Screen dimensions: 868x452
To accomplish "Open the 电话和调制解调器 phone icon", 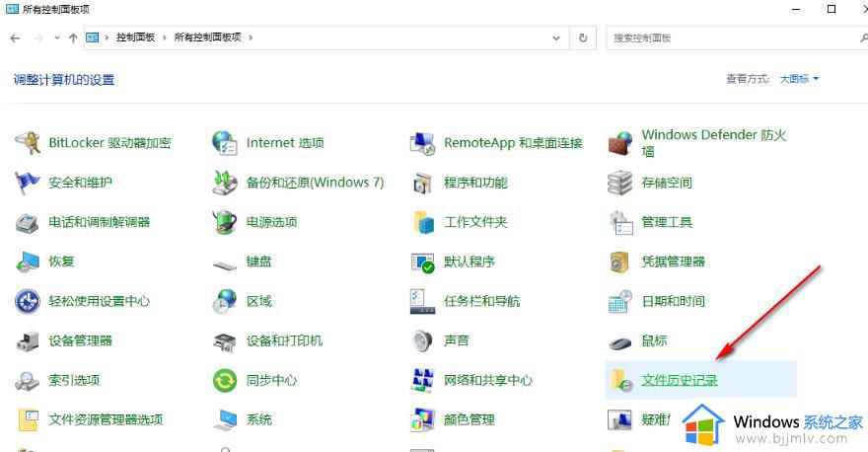I will [x=28, y=222].
